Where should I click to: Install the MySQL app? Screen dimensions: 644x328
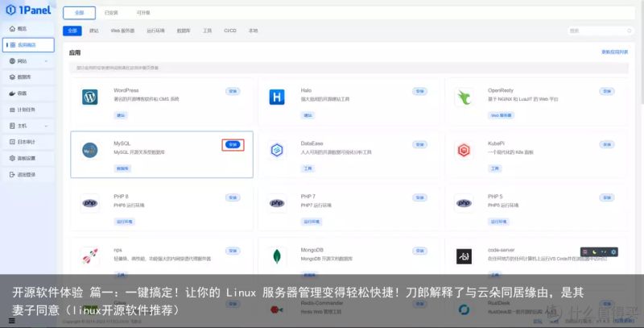pyautogui.click(x=233, y=145)
